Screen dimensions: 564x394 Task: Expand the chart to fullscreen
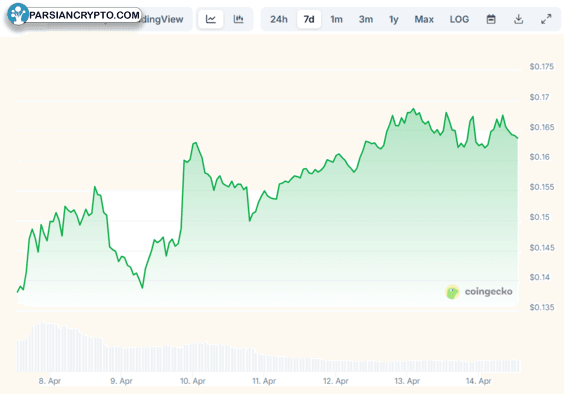[546, 19]
